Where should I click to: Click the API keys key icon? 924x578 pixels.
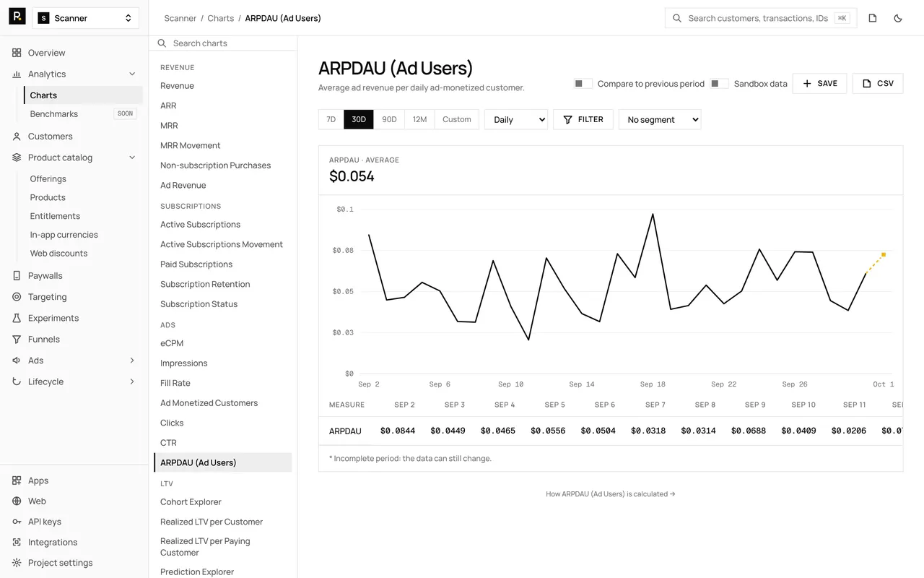click(17, 522)
